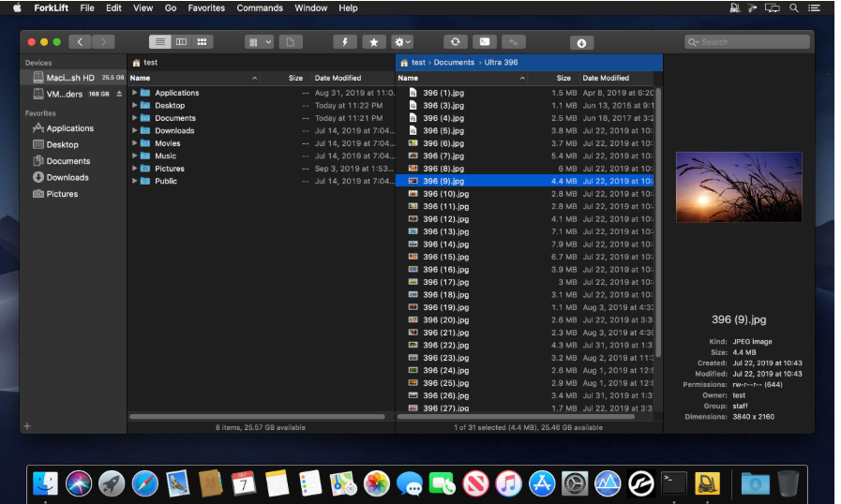Open the Favorites menu in menu bar

click(206, 7)
